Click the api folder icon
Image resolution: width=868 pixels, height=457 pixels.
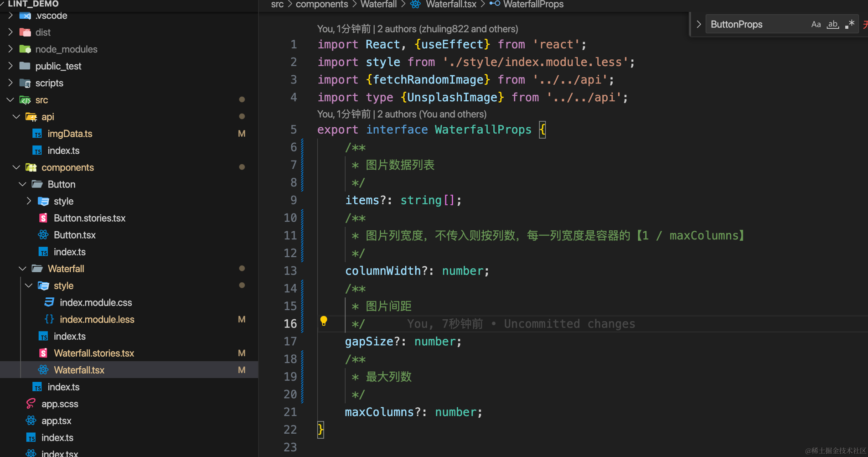click(31, 117)
